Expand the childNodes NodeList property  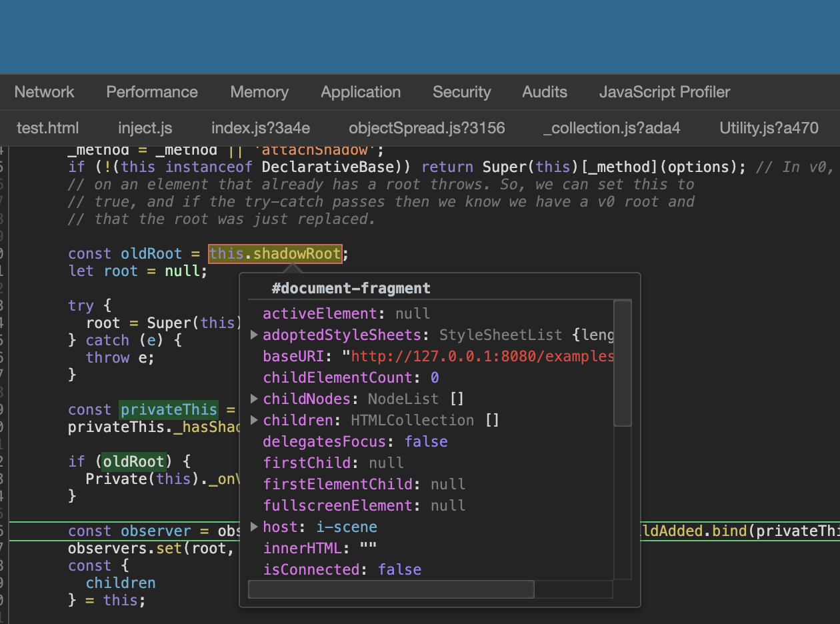coord(254,399)
